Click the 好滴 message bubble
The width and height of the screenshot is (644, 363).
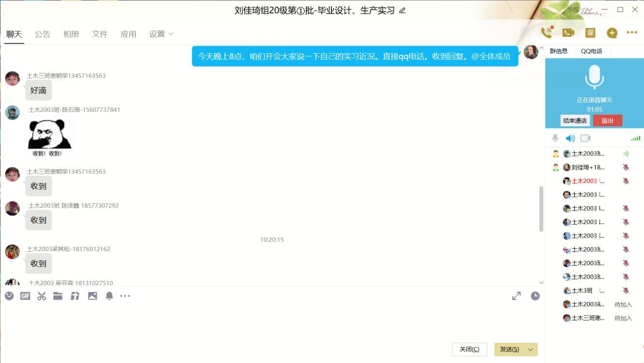coord(38,90)
